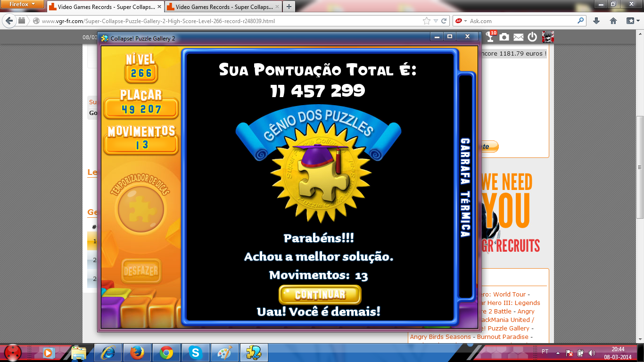Reload the page with refresh icon
The height and width of the screenshot is (362, 644).
pos(444,21)
